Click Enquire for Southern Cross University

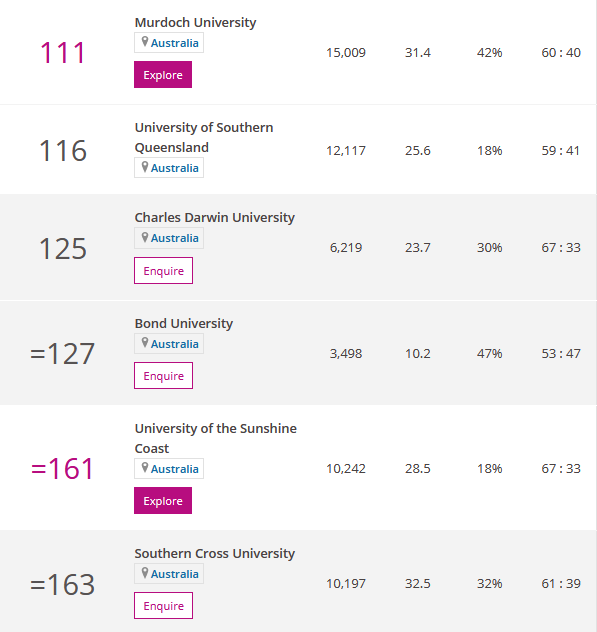point(163,605)
